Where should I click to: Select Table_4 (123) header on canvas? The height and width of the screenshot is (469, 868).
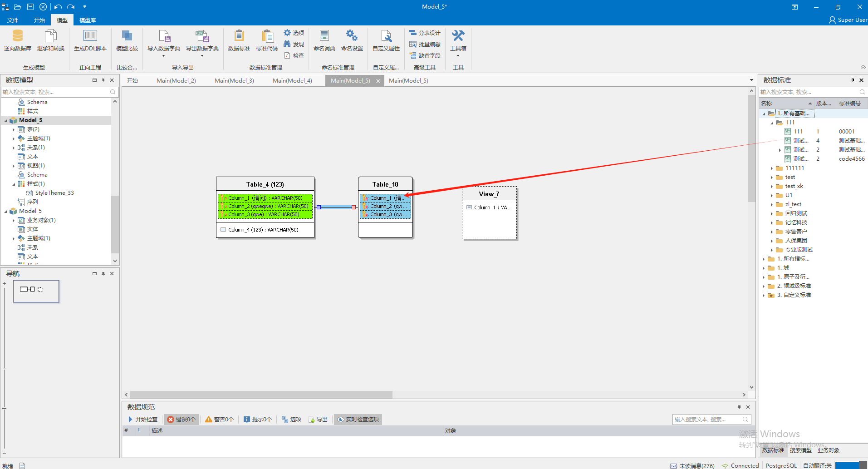265,184
